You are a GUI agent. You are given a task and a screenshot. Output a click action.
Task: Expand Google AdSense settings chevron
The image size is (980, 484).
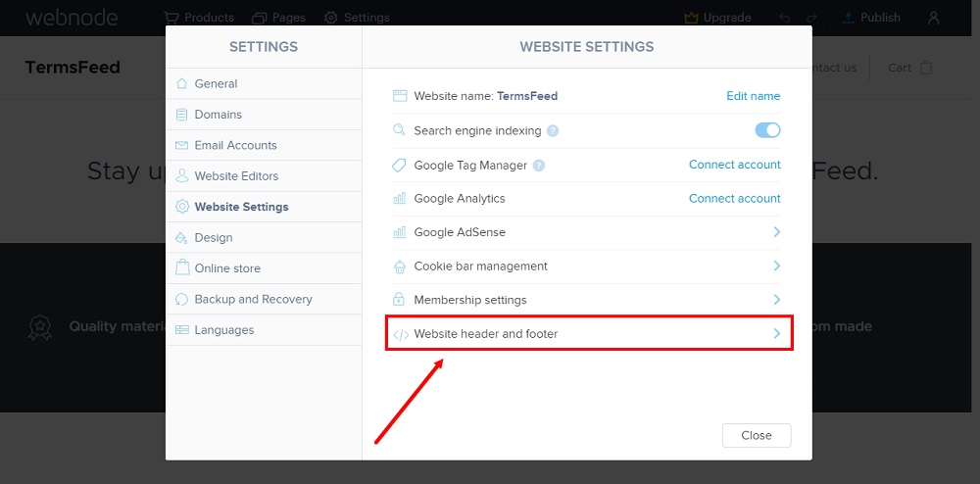pos(777,231)
